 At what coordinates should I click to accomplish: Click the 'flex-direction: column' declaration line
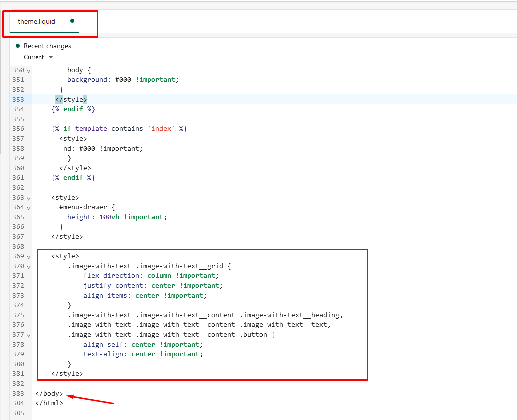pyautogui.click(x=151, y=276)
